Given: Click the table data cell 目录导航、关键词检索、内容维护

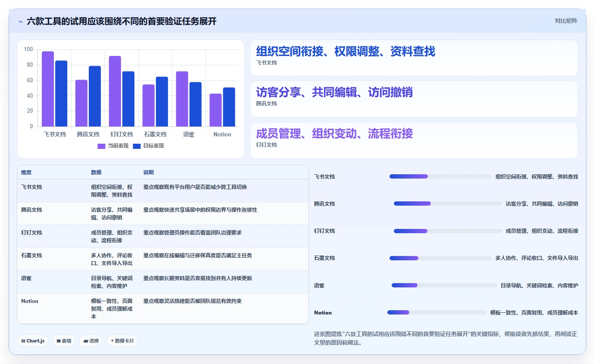Looking at the screenshot, I should coord(112,282).
